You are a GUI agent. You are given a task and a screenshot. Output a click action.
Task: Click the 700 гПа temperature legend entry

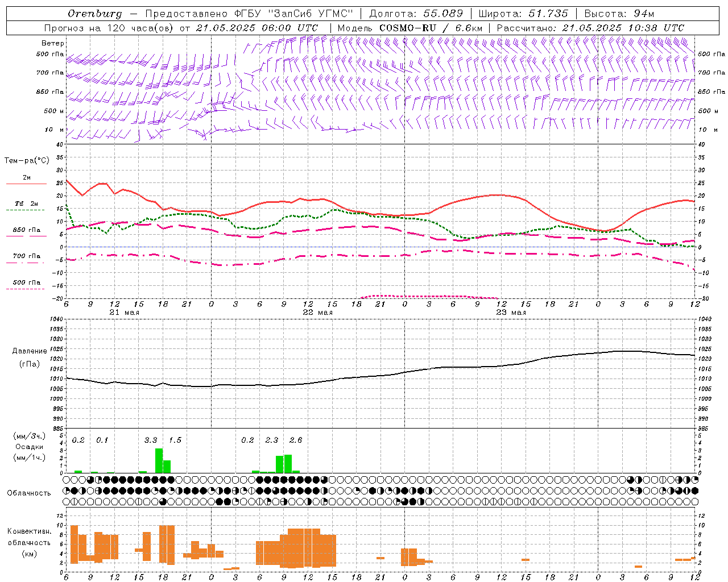(x=26, y=256)
